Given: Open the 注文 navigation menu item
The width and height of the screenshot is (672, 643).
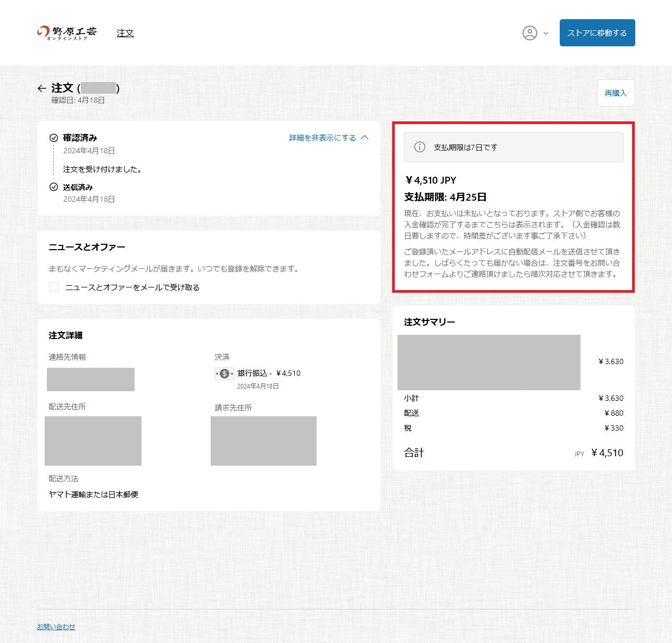Looking at the screenshot, I should point(125,33).
